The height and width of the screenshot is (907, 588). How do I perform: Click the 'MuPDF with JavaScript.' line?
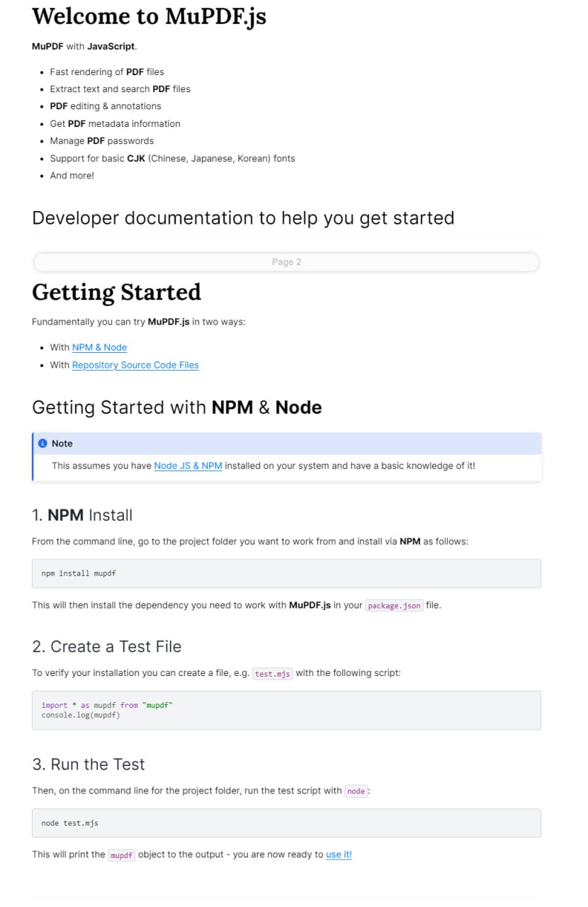[x=85, y=47]
